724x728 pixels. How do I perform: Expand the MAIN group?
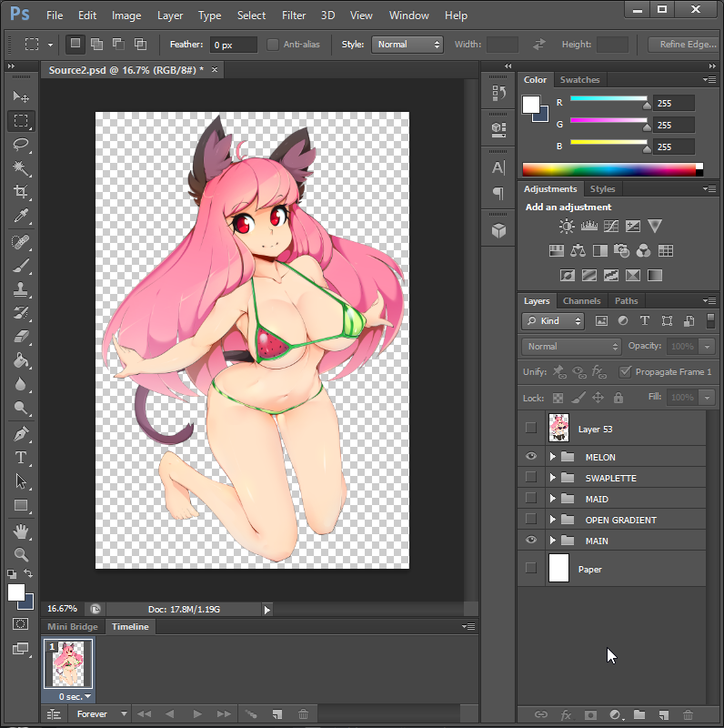click(x=553, y=541)
